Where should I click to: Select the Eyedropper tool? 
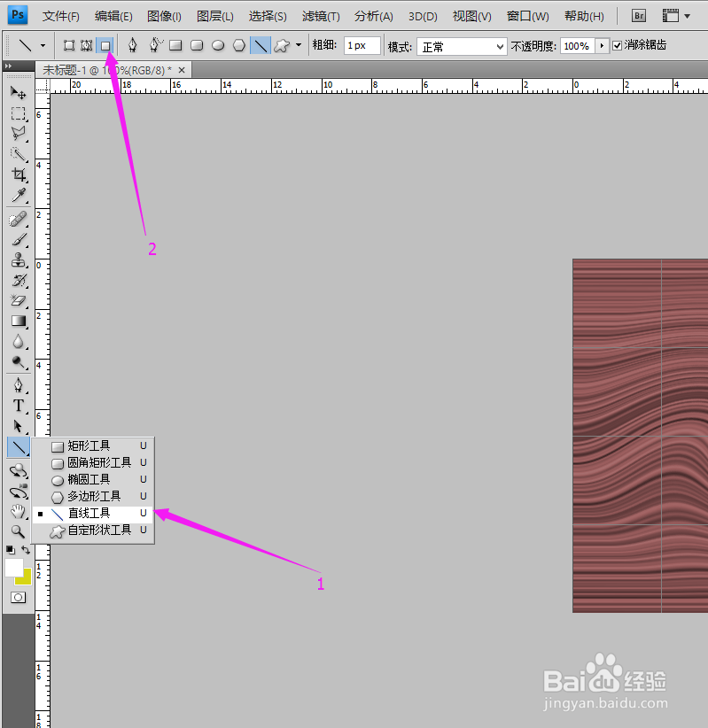coord(18,195)
